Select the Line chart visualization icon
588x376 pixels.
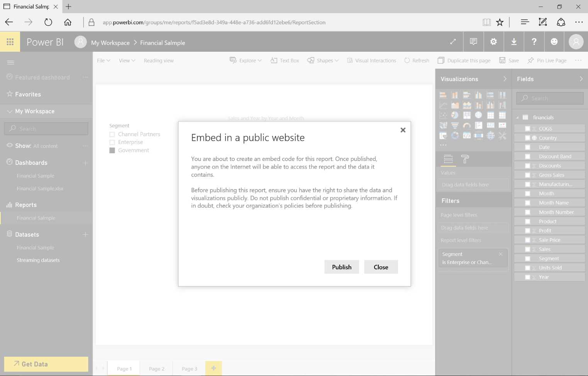443,105
